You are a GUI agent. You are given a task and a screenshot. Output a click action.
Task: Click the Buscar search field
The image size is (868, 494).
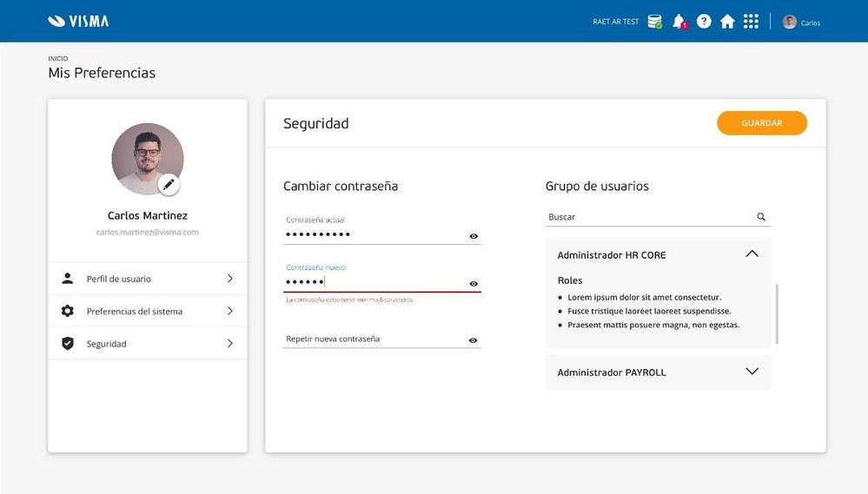[659, 217]
